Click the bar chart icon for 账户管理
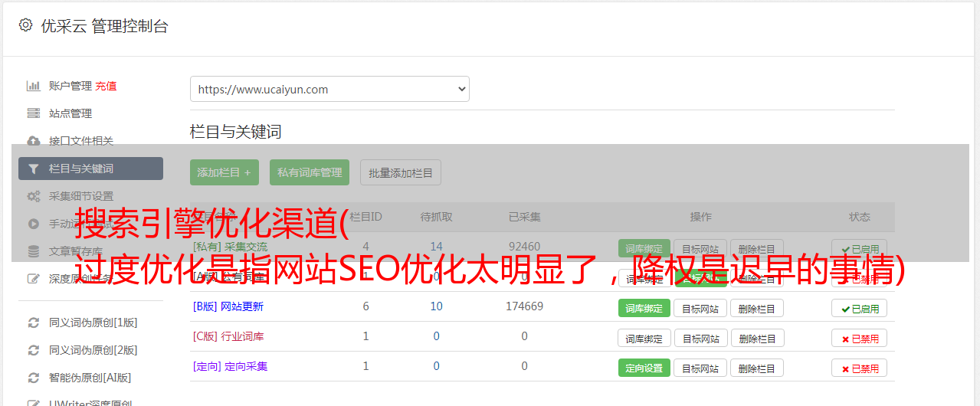 (34, 86)
